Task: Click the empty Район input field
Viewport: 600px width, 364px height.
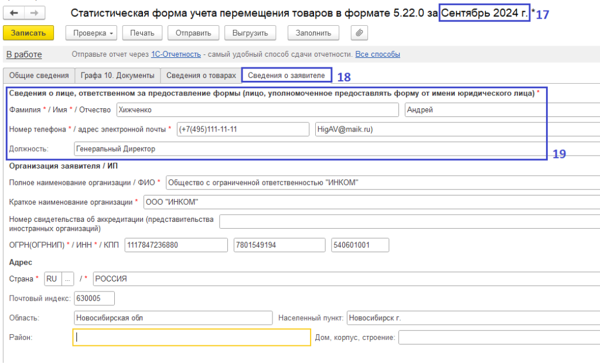Action: point(192,338)
